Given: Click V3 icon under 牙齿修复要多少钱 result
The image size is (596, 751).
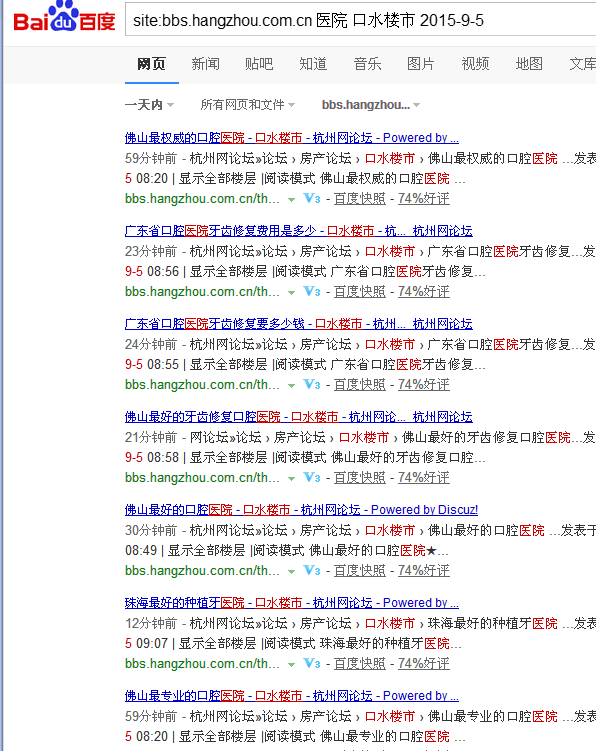Looking at the screenshot, I should point(312,384).
